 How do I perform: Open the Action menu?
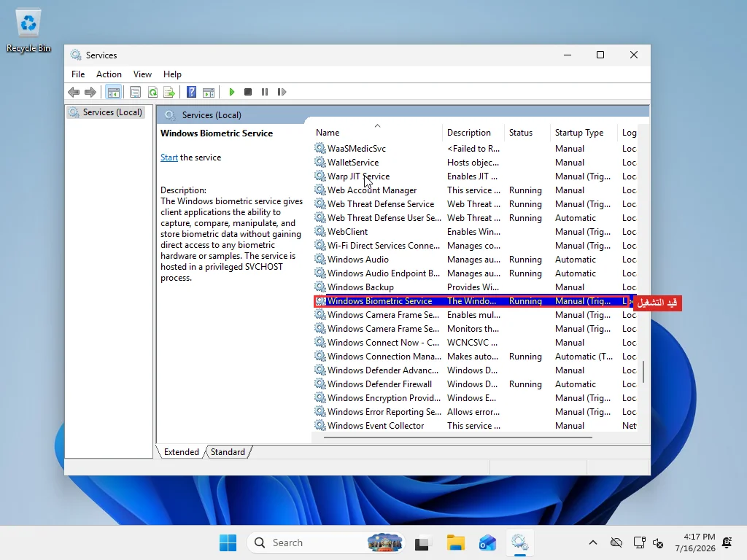point(109,74)
